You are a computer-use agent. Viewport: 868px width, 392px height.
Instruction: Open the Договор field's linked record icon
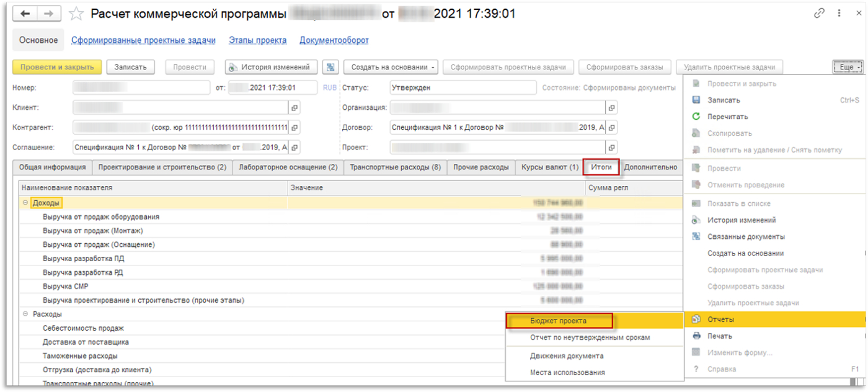pyautogui.click(x=612, y=128)
